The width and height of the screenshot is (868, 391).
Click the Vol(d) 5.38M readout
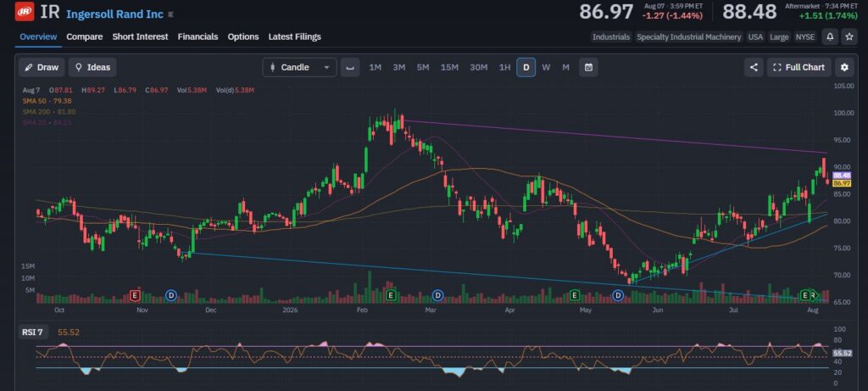click(x=235, y=90)
